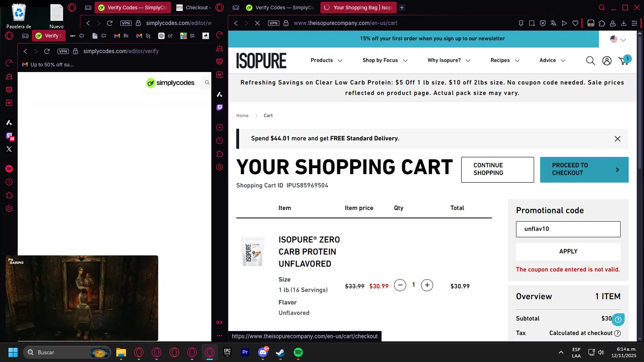Click the APPLY promo code button

[x=568, y=252]
